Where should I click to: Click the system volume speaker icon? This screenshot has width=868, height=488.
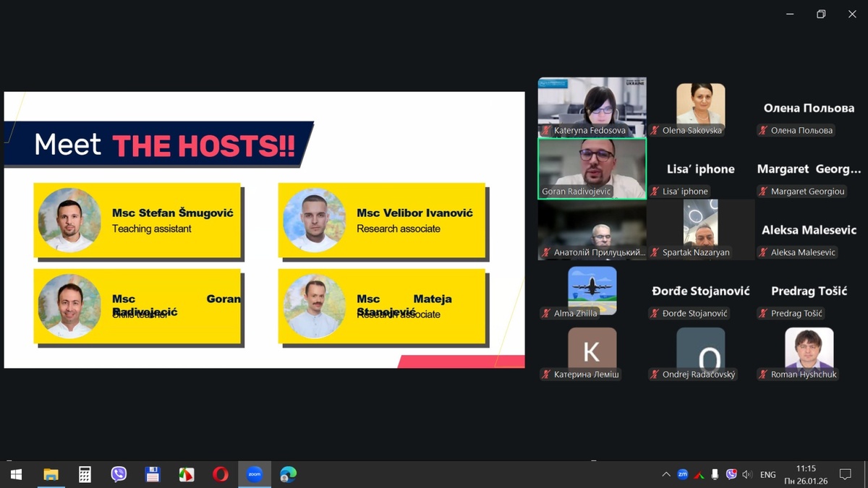pyautogui.click(x=747, y=474)
